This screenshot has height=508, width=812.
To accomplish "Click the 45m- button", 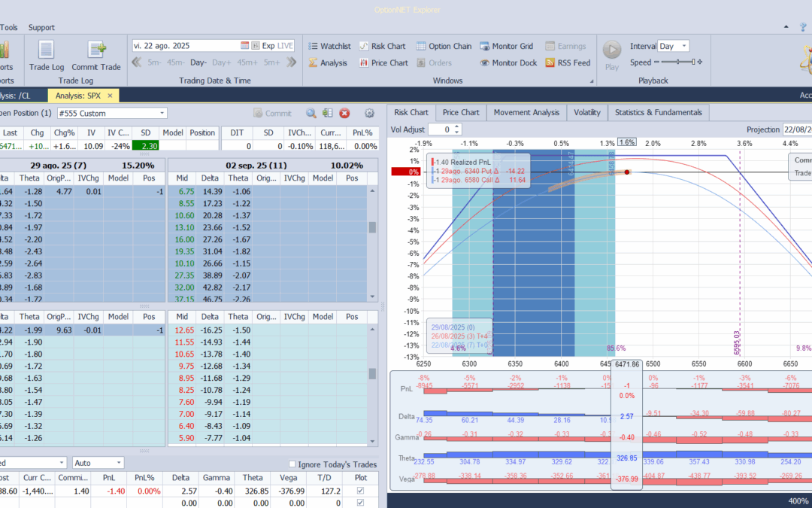I will [x=175, y=62].
